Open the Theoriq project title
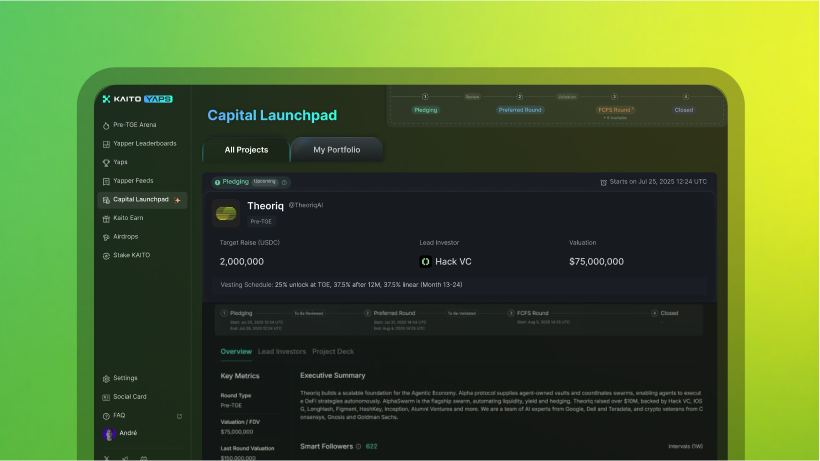Screen dimensions: 820x461 point(266,206)
